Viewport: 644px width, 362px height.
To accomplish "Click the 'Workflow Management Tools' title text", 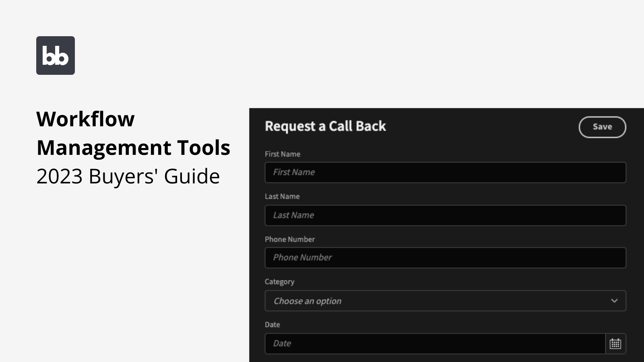I will coord(134,133).
